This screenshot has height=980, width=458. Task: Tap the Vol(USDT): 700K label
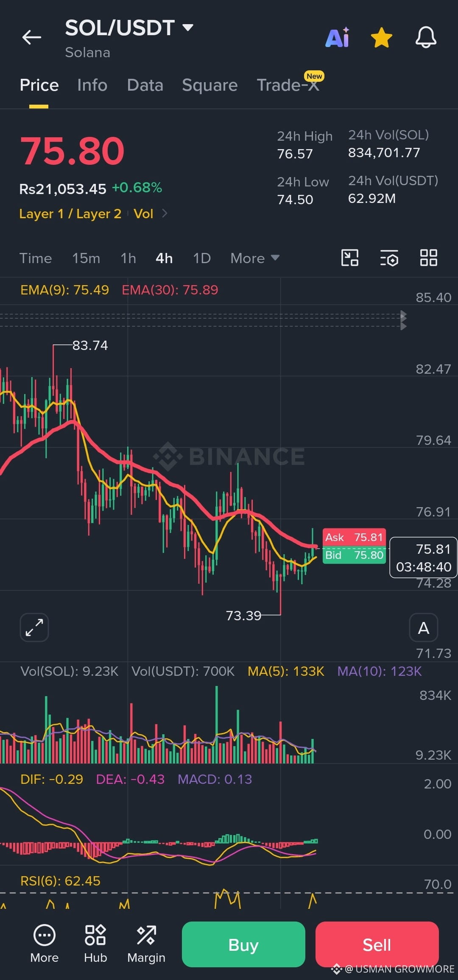coord(183,671)
